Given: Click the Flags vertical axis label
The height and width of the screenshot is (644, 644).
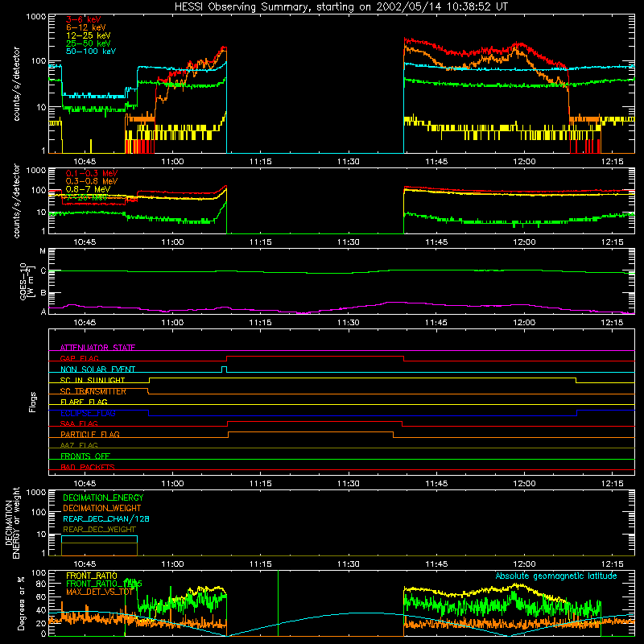Looking at the screenshot, I should tap(32, 402).
